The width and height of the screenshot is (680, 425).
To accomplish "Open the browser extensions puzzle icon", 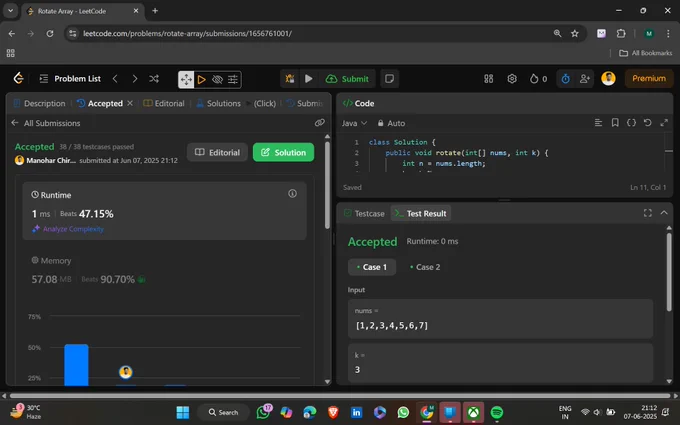I will pyautogui.click(x=621, y=33).
